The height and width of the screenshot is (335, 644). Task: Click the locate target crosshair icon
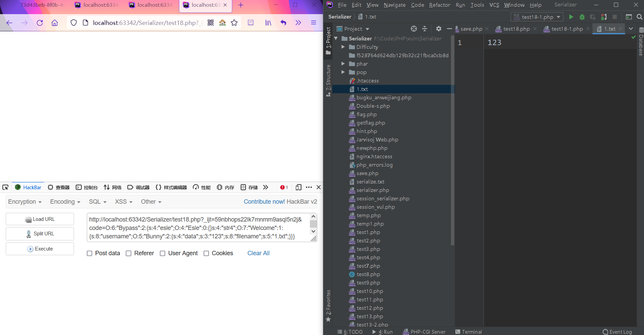point(414,29)
